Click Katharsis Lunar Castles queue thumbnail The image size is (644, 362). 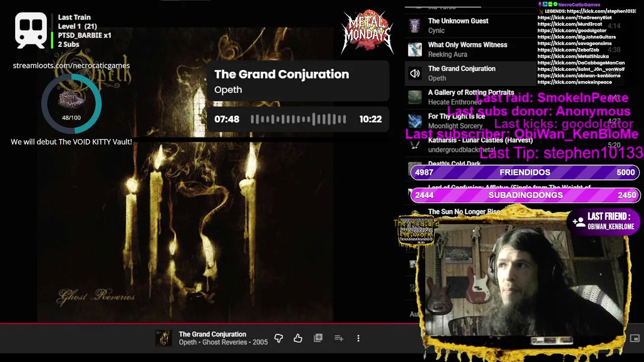(415, 145)
